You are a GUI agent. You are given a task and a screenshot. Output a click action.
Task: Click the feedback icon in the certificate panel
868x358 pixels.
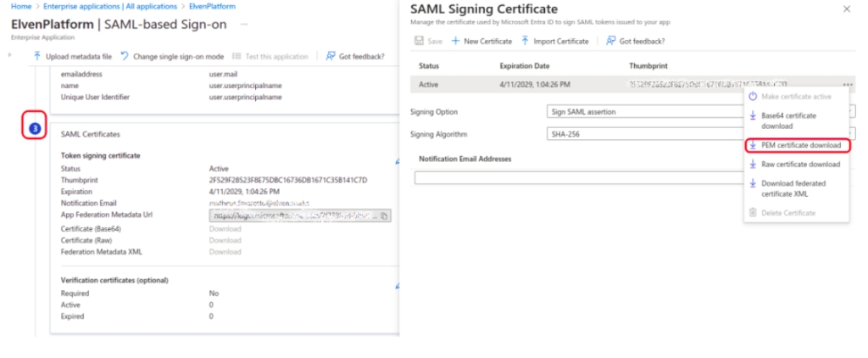[610, 41]
